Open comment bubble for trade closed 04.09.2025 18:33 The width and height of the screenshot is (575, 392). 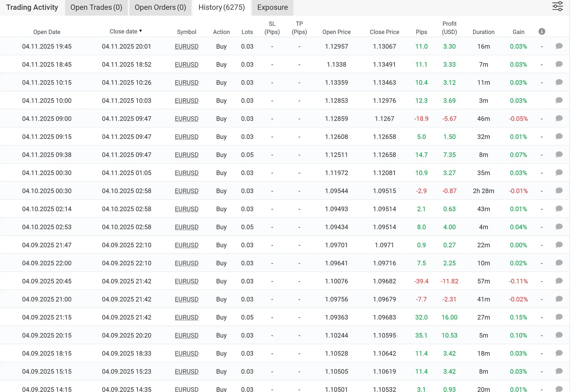[x=559, y=353]
